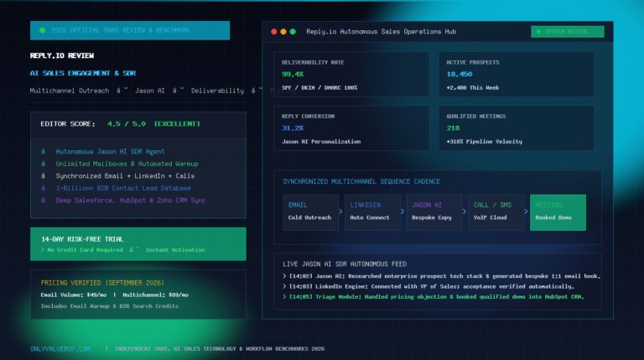Screen dimensions: 644x360
Task: Click the Pricing Verified (September 2026) heading
Action: (102, 283)
